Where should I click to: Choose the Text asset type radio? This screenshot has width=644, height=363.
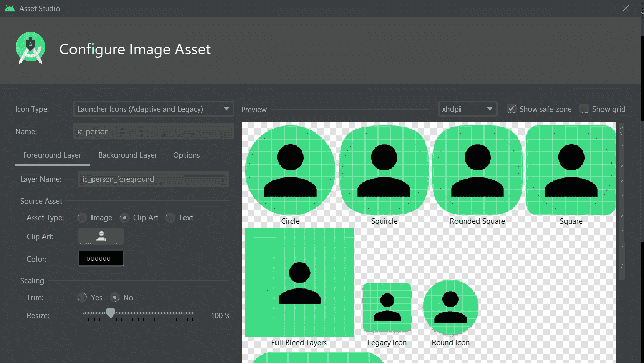point(170,218)
